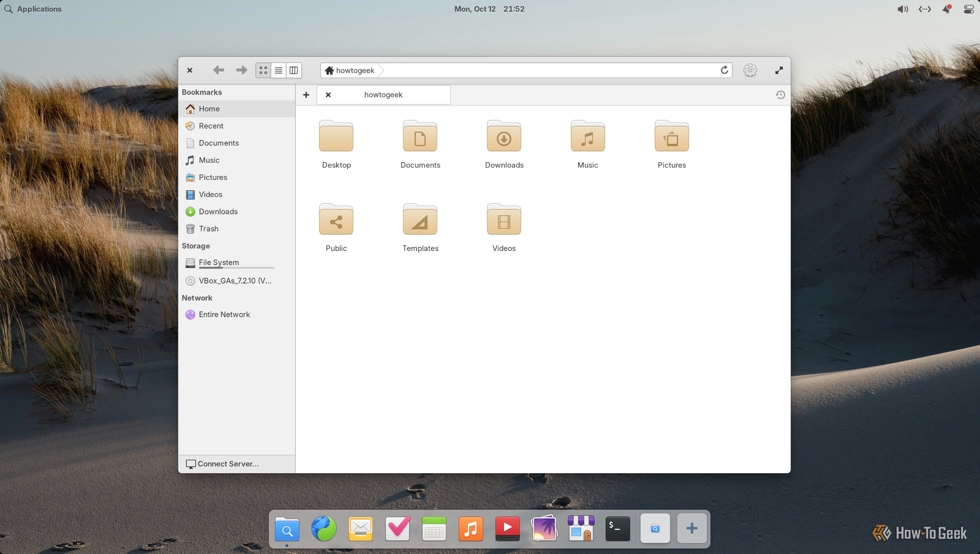The height and width of the screenshot is (554, 980).
Task: Launch Mail from dock
Action: [360, 528]
